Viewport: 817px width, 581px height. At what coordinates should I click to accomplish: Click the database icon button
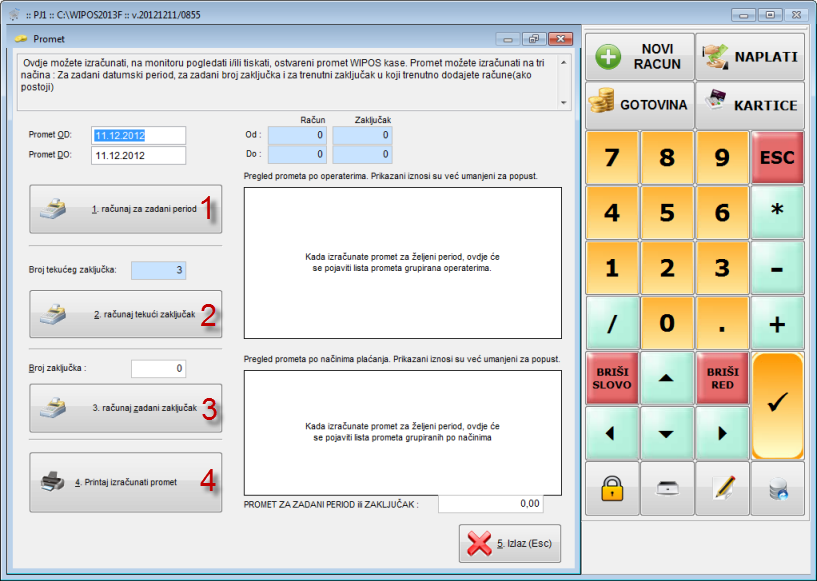tap(777, 488)
